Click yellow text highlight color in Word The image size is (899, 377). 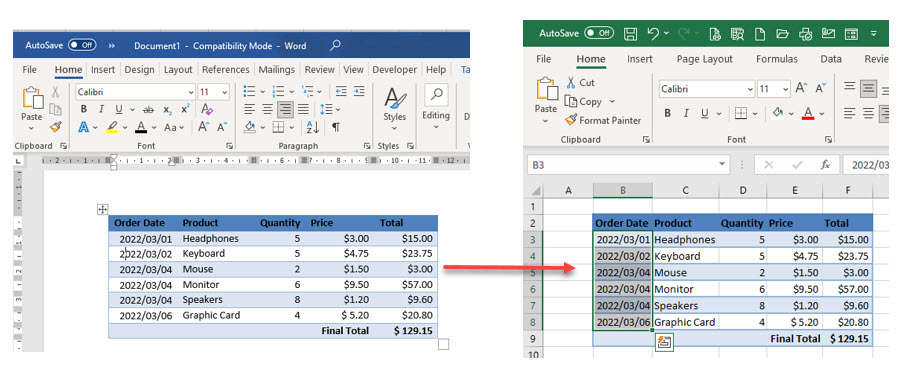pyautogui.click(x=113, y=127)
